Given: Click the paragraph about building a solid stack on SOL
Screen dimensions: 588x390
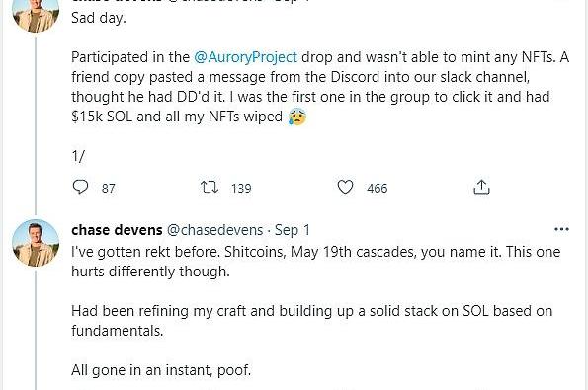Looking at the screenshot, I should click(x=311, y=321).
